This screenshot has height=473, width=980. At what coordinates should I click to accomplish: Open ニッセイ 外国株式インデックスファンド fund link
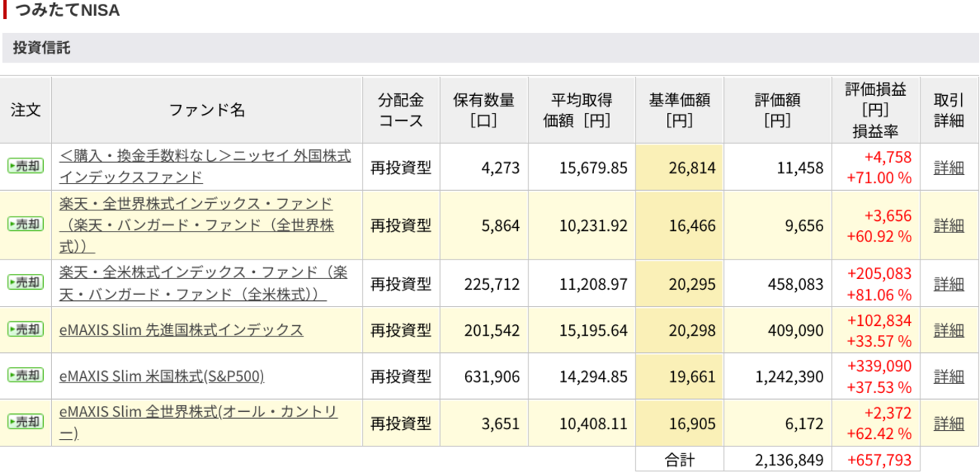(x=204, y=167)
